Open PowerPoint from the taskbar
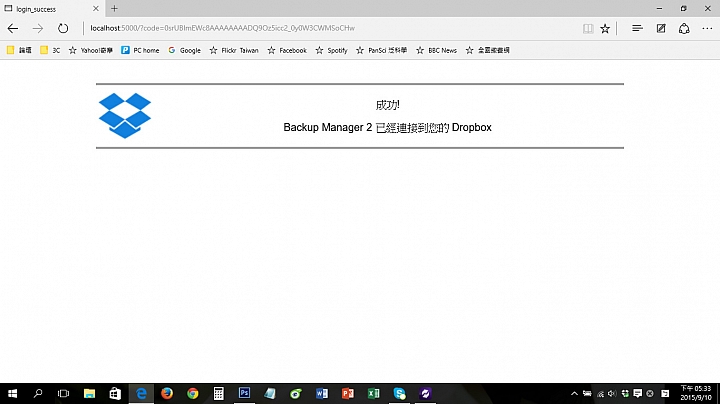Image resolution: width=720 pixels, height=404 pixels. pyautogui.click(x=348, y=393)
